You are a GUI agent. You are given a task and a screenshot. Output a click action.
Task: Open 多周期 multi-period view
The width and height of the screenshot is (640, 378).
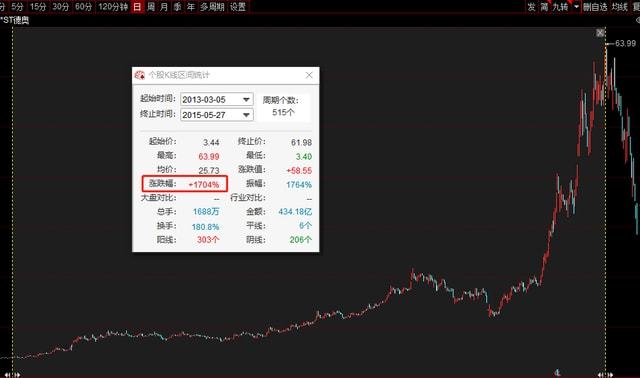click(x=212, y=7)
